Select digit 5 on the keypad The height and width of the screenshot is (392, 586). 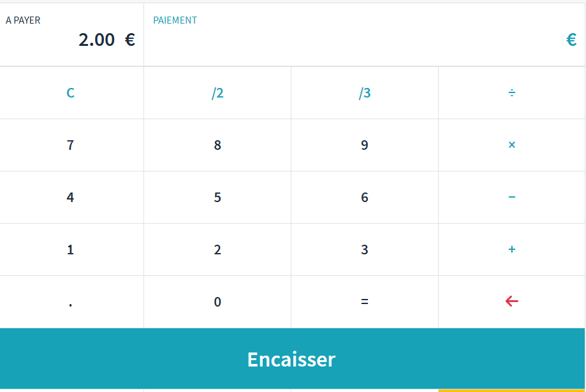point(217,198)
